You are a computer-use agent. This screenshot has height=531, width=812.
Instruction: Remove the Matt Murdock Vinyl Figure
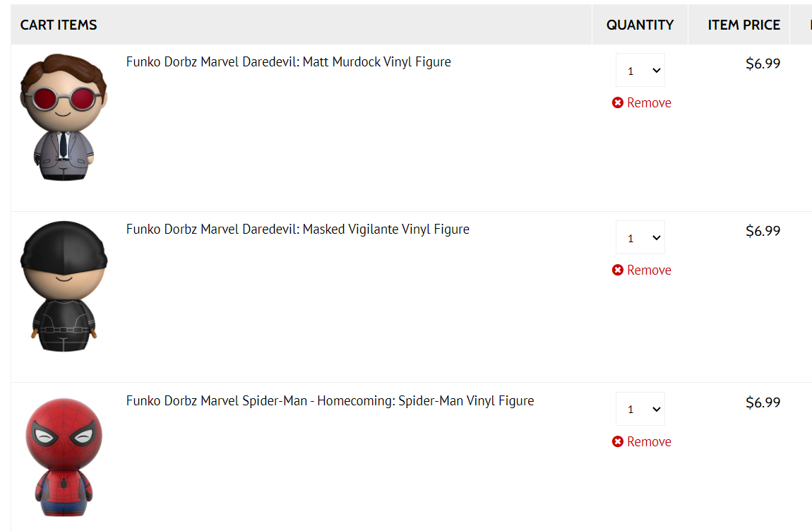click(x=642, y=102)
